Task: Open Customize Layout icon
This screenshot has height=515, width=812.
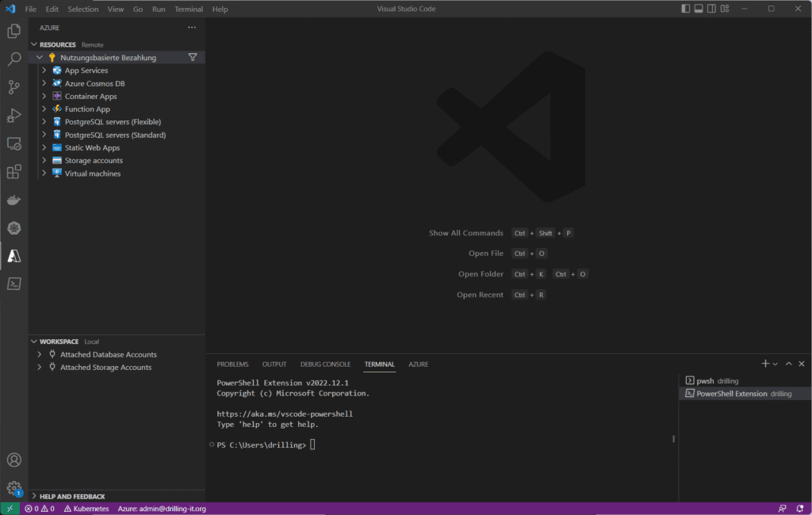Action: tap(725, 9)
